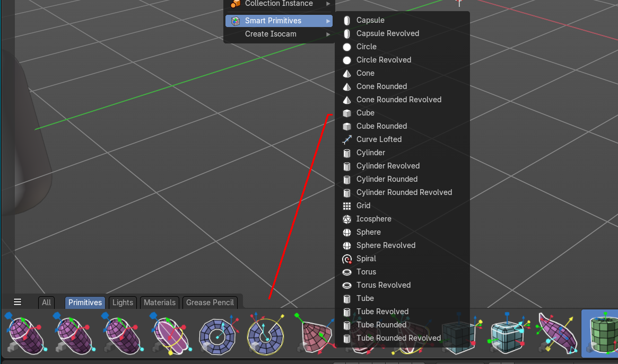Select the Cube Rounded entry

[x=402, y=126]
